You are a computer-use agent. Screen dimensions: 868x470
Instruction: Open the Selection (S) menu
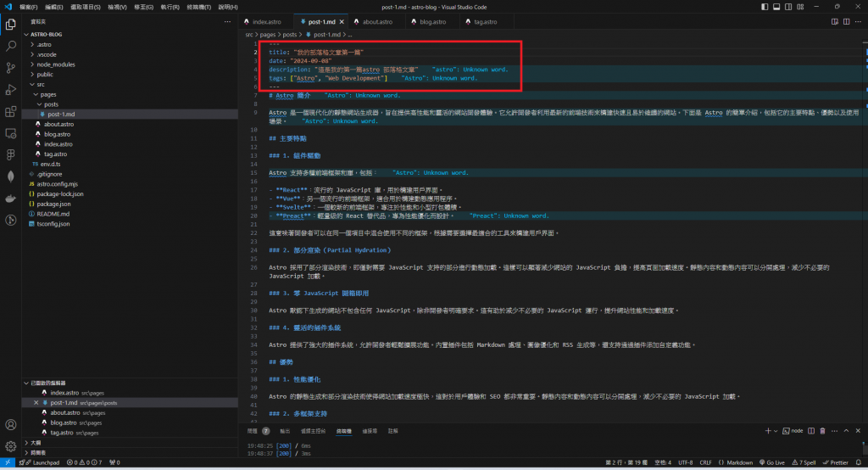(86, 7)
